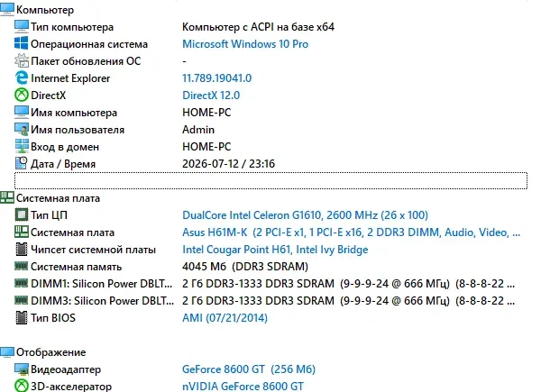Image resolution: width=541 pixels, height=392 pixels.
Task: Select the Компьютер section header
Action: click(x=45, y=10)
